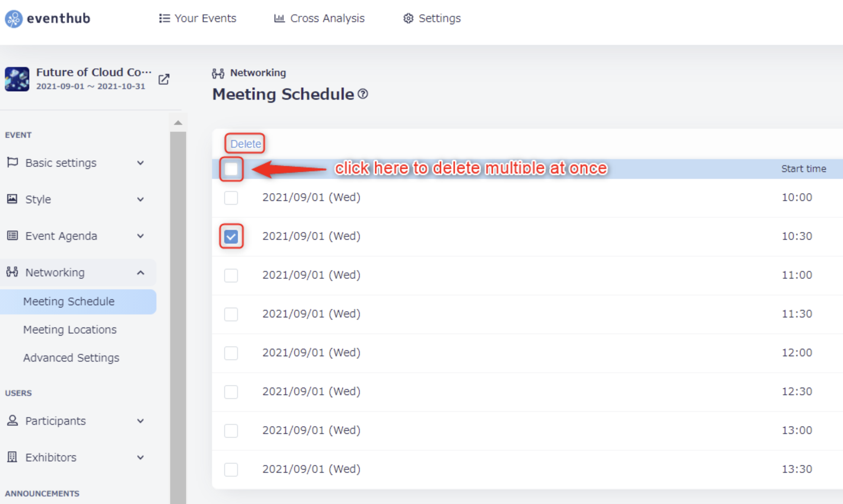
Task: Click the Meeting Schedule help question icon
Action: tap(363, 94)
